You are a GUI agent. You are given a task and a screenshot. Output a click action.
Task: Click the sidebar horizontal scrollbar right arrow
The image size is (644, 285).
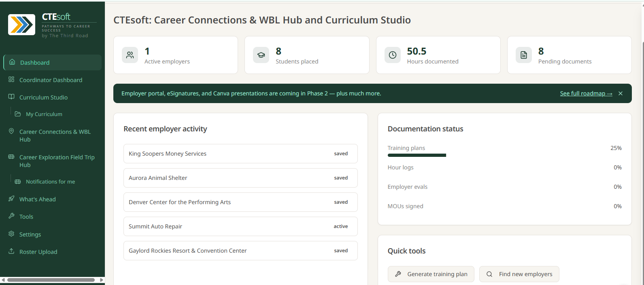tap(101, 280)
